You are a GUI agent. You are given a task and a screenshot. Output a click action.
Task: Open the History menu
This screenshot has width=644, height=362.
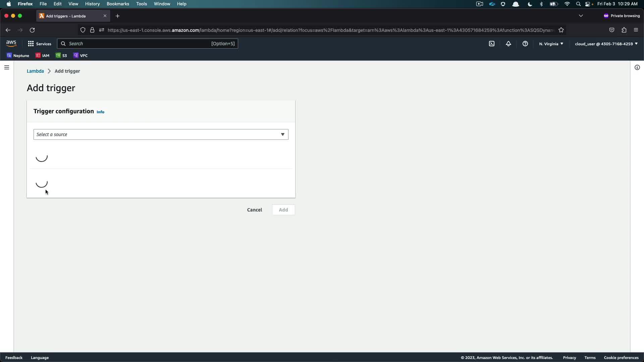(x=92, y=4)
